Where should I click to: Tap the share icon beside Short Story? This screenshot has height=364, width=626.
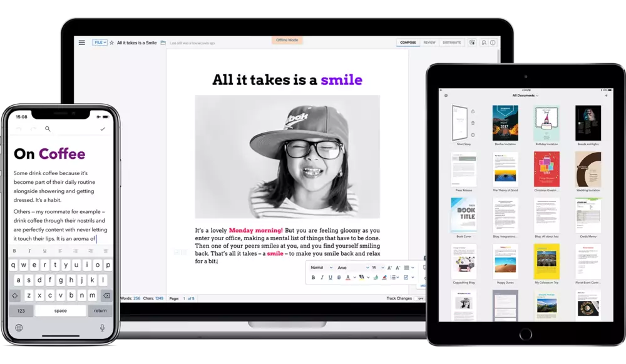click(x=473, y=111)
